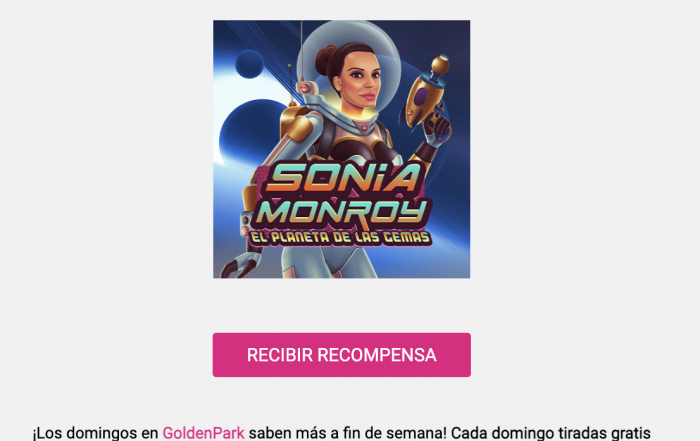700x441 pixels.
Task: Click the robotic claw hand in artwork
Action: tap(237, 266)
